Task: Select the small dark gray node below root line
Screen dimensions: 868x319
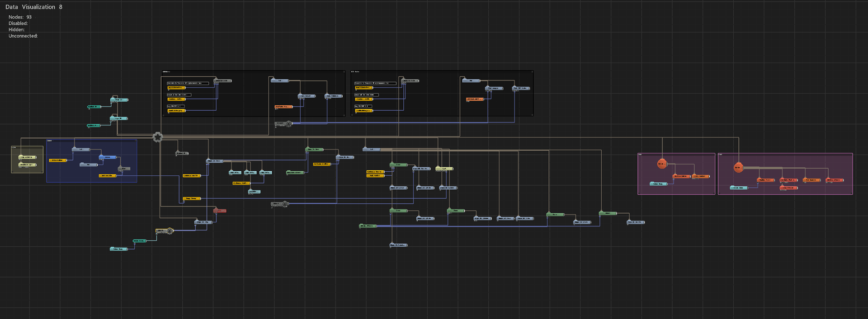Action: tap(182, 153)
